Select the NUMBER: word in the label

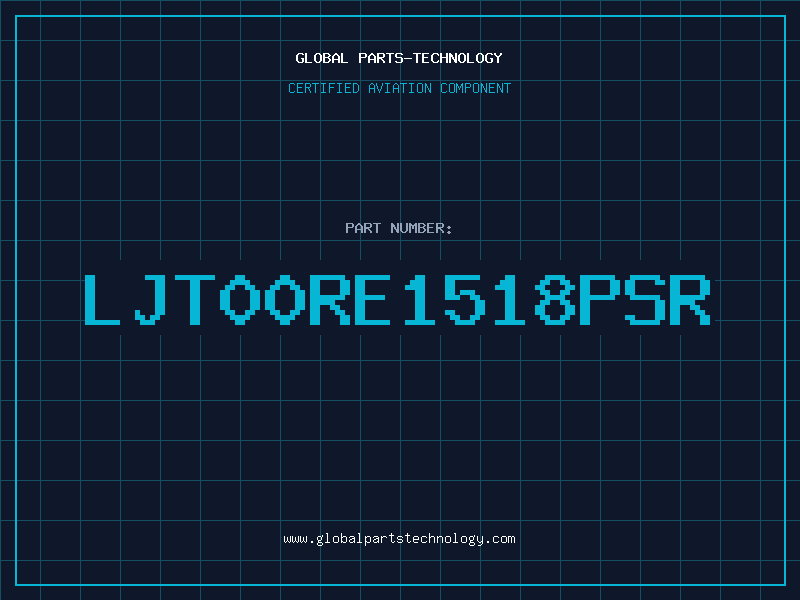pos(421,228)
